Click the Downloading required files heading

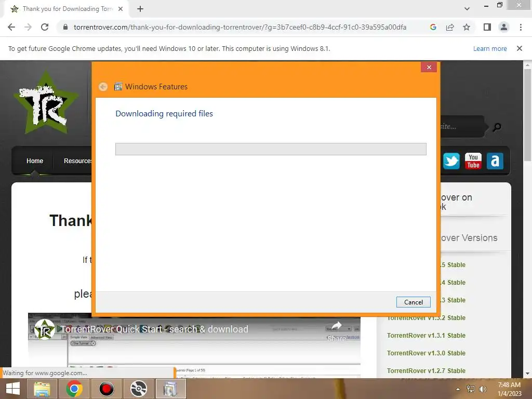[164, 114]
